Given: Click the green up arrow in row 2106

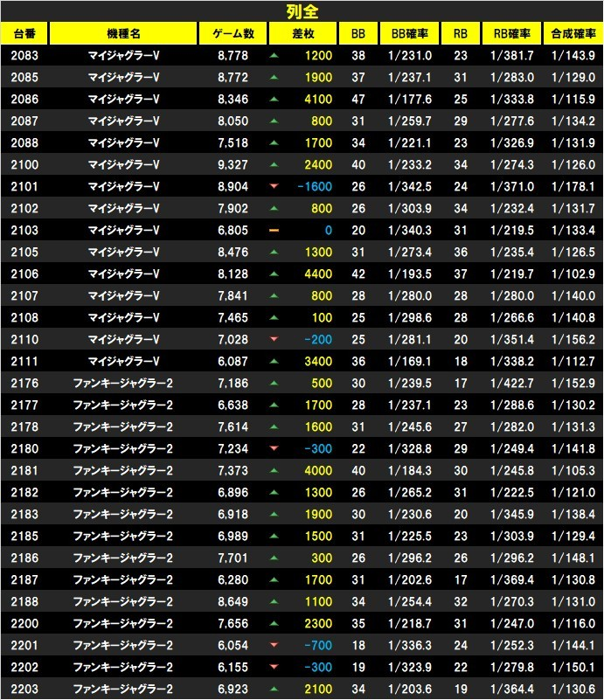Looking at the screenshot, I should 274,274.
